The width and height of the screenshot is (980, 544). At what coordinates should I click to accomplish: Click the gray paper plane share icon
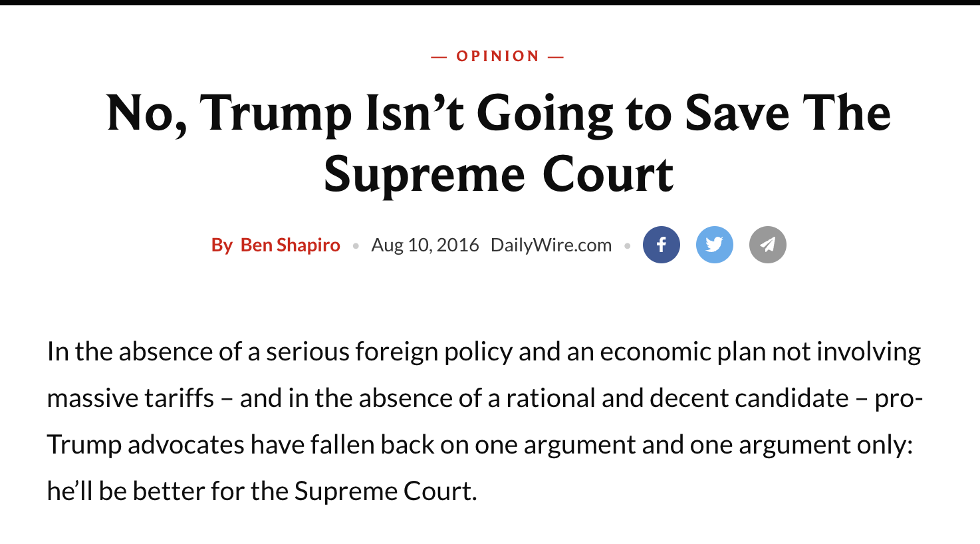click(x=767, y=245)
